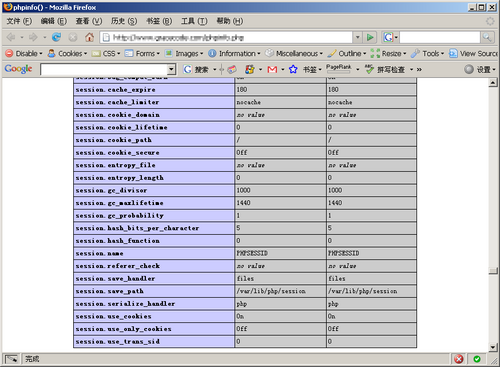Screen dimensions: 500x367
Task: Open the forward button history dropdown
Action: coord(45,37)
